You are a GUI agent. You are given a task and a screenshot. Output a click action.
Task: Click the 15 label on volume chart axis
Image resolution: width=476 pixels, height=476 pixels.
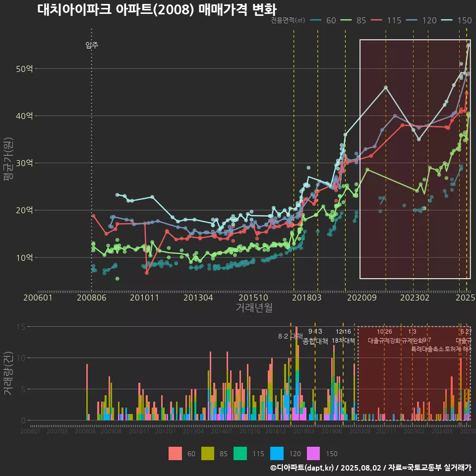tap(21, 327)
